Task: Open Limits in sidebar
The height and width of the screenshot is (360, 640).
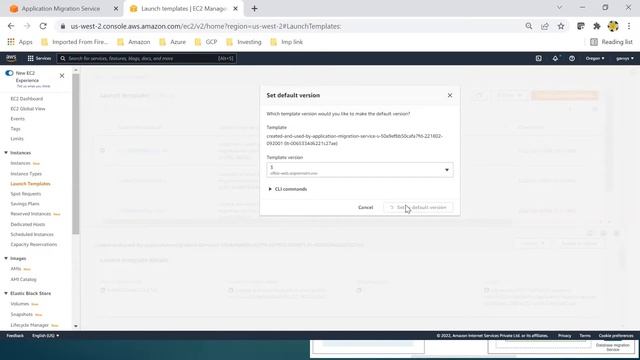Action: (x=17, y=139)
